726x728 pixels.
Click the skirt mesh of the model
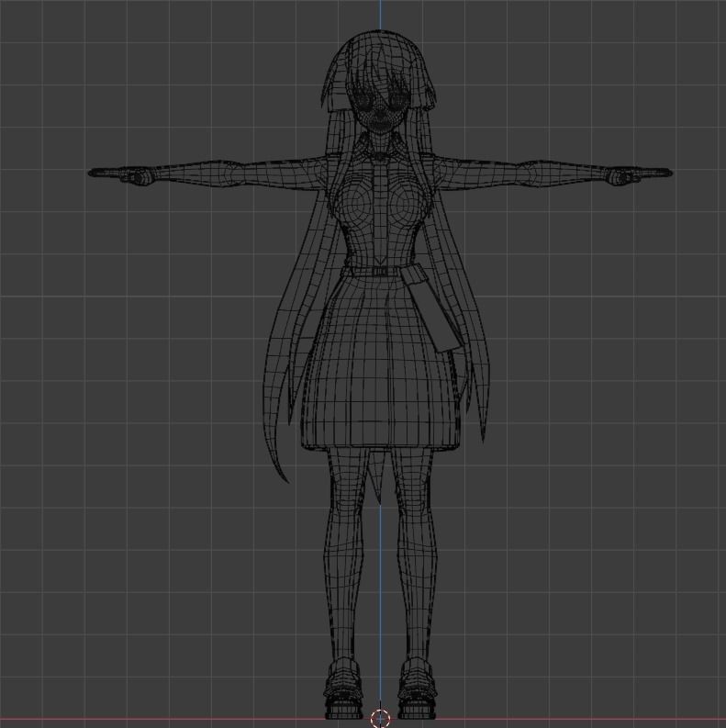click(381, 363)
